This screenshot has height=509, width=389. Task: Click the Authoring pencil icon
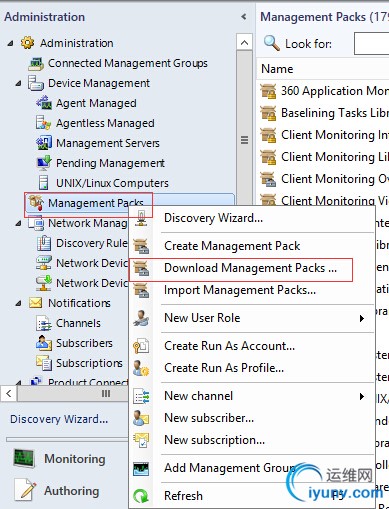point(25,490)
